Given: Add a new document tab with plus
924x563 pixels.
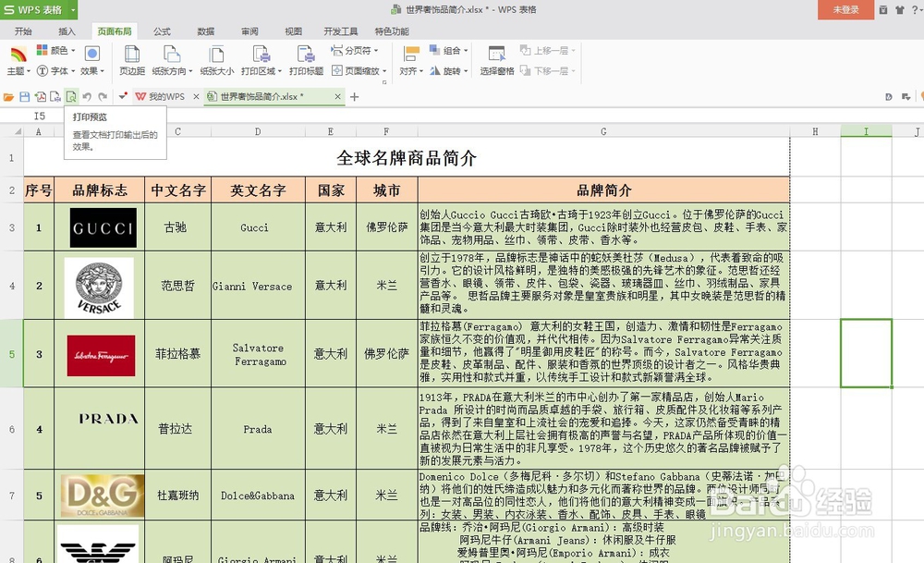Looking at the screenshot, I should click(x=354, y=97).
